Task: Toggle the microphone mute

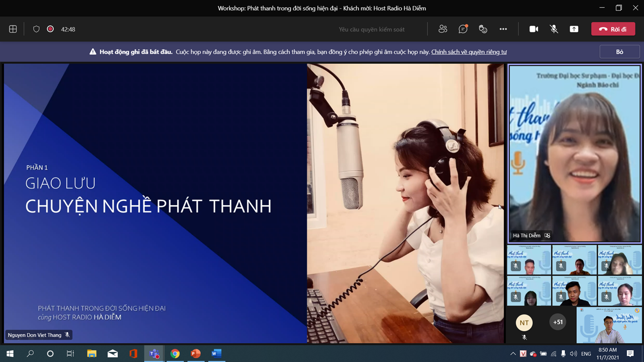Action: click(554, 29)
